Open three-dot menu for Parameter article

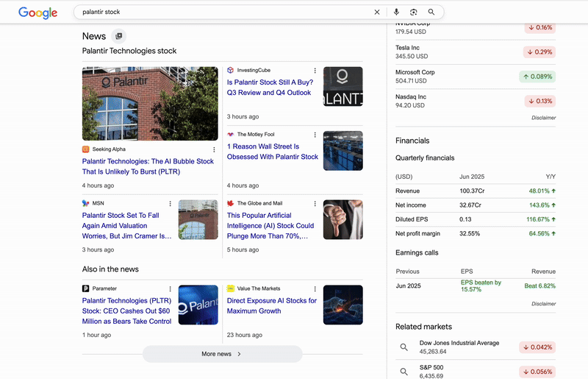[171, 289]
